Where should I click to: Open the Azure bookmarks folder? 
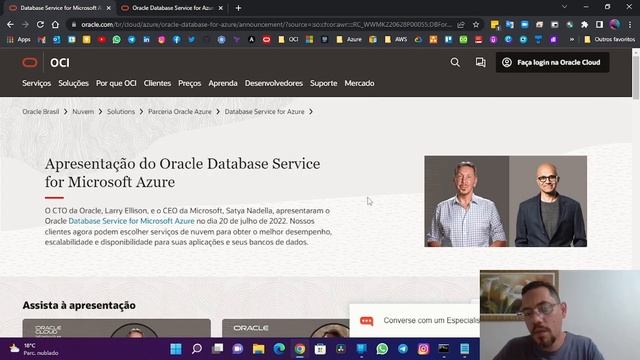[349, 40]
